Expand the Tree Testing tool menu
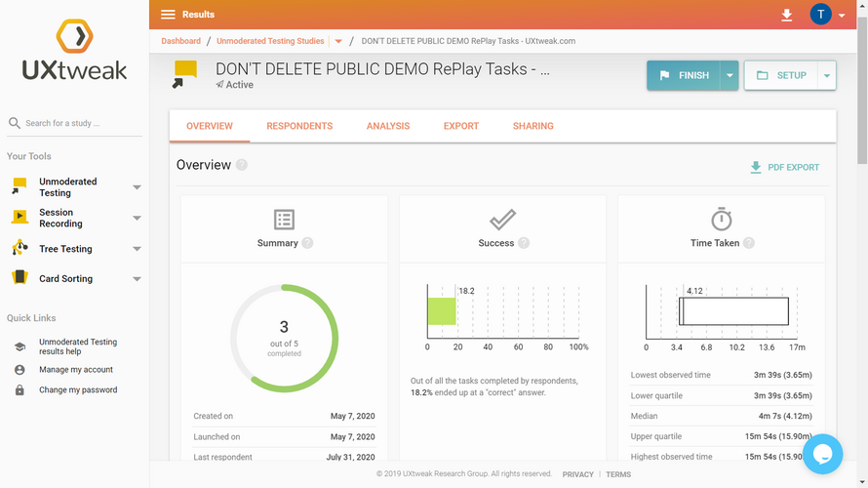868x488 pixels. click(137, 249)
